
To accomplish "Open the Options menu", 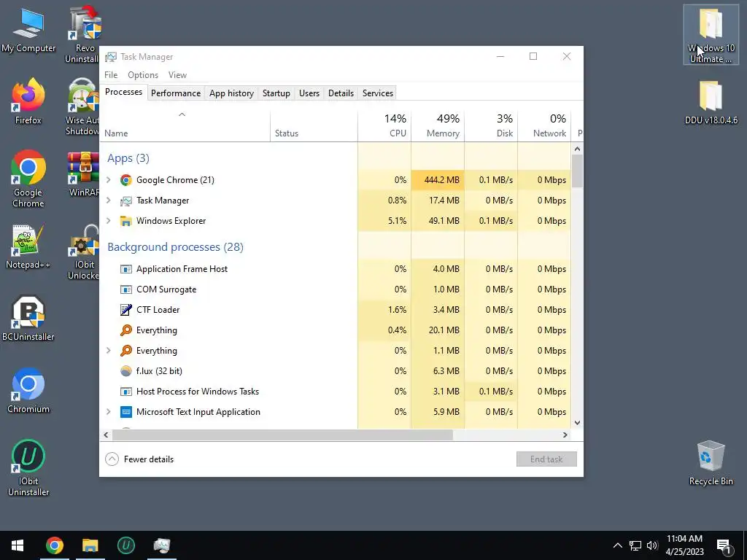I will click(x=143, y=75).
